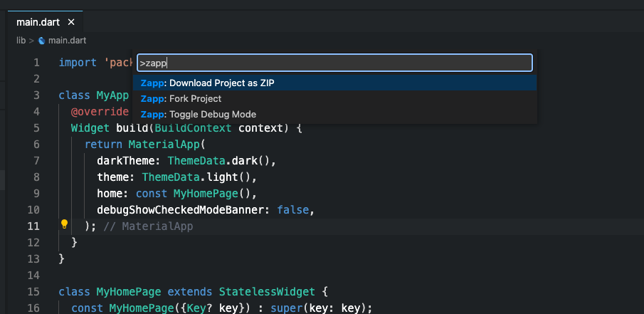Click 'class MyHomePage' on line 15

pos(110,292)
